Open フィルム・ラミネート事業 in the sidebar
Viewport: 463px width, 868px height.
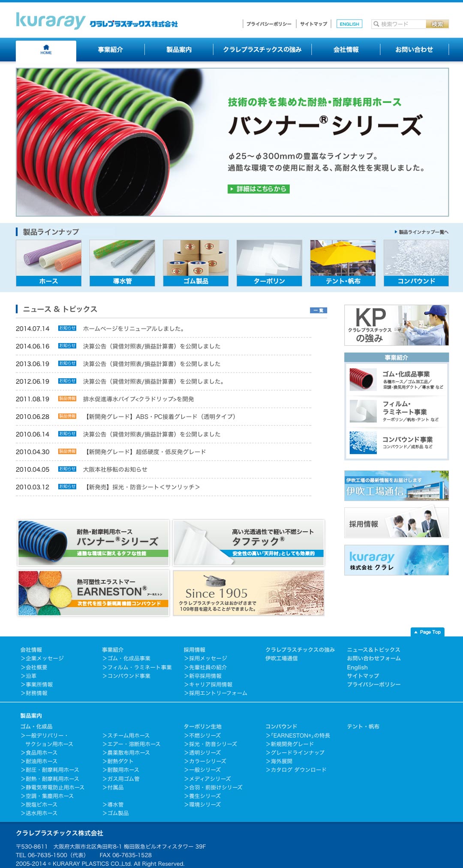point(405,407)
